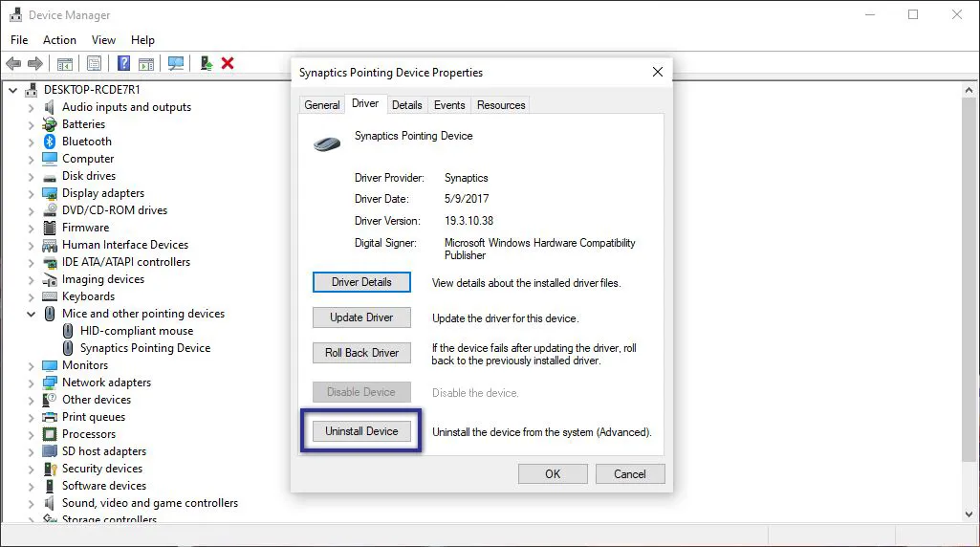
Task: Click the Bluetooth category icon
Action: pyautogui.click(x=50, y=142)
